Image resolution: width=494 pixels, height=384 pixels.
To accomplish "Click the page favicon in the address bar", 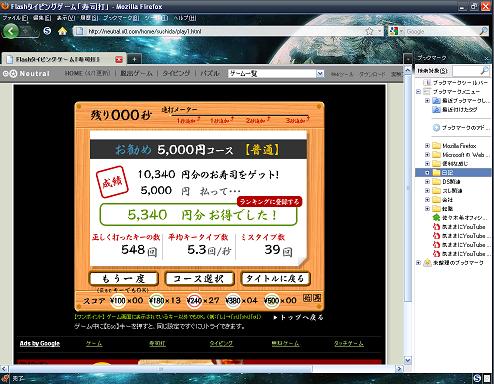I will point(80,31).
